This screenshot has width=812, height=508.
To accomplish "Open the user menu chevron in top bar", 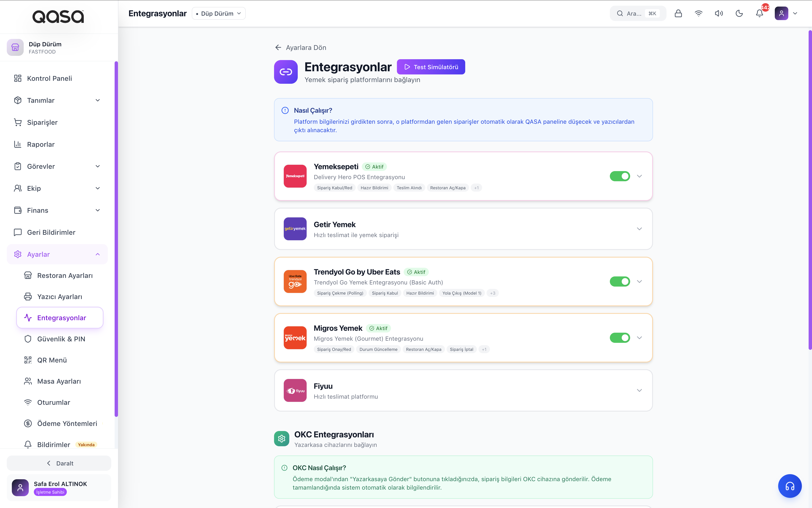I will pyautogui.click(x=795, y=14).
